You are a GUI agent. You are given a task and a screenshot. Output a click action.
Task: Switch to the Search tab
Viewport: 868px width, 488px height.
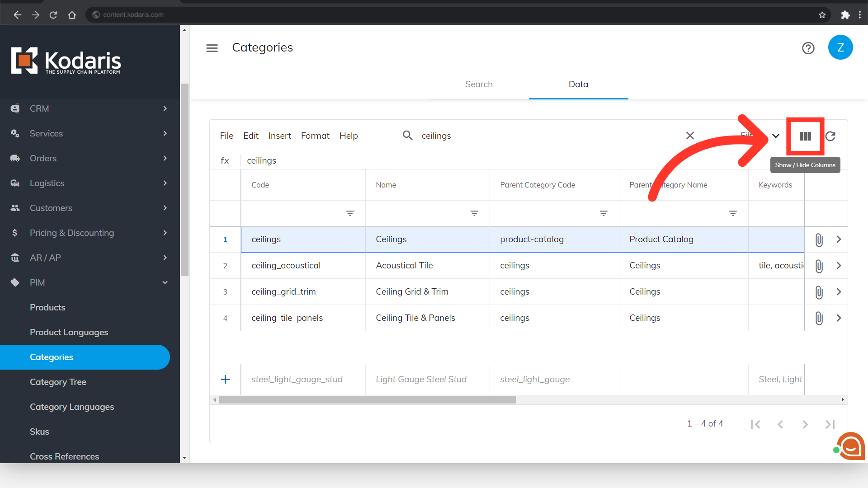pos(479,84)
